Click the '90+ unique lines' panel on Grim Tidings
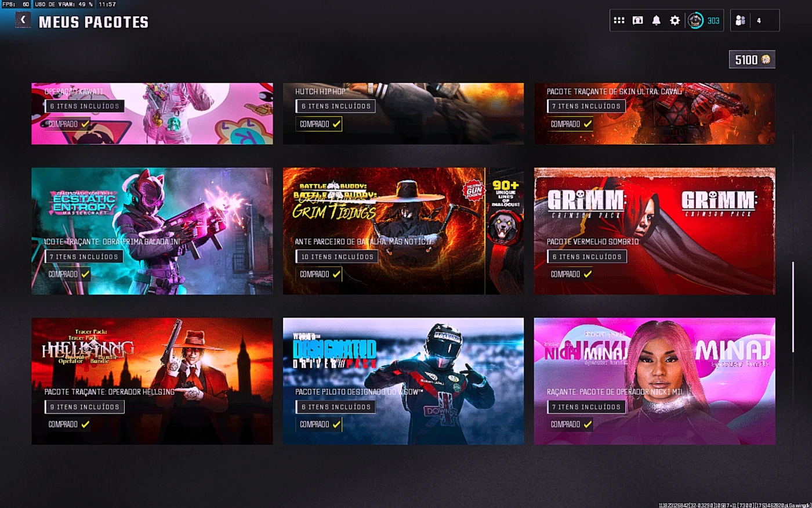This screenshot has width=812, height=508. click(x=505, y=231)
